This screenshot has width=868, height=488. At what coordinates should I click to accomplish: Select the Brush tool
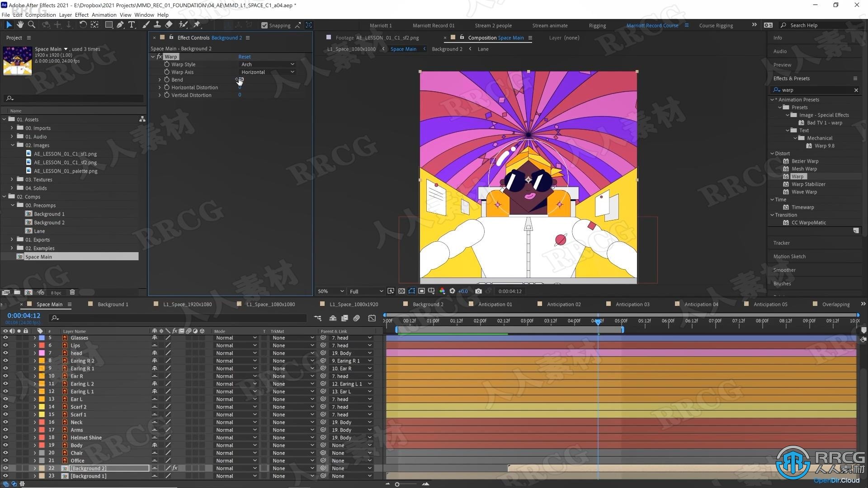pyautogui.click(x=146, y=25)
